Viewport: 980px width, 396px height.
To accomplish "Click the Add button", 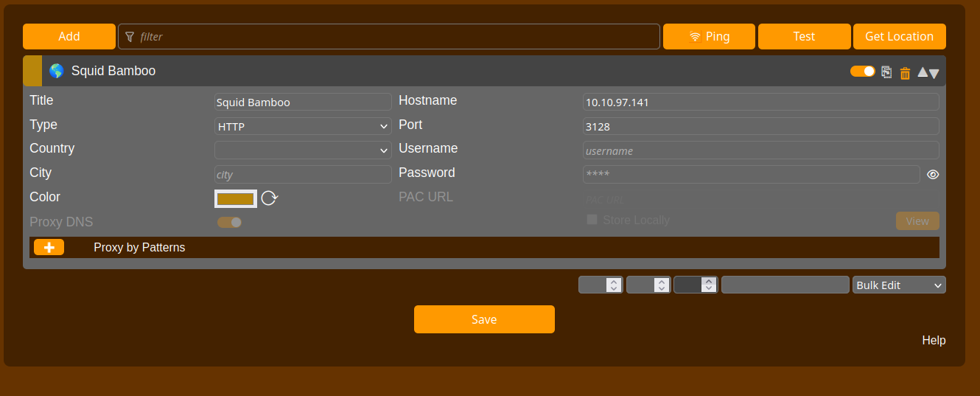I will (69, 36).
